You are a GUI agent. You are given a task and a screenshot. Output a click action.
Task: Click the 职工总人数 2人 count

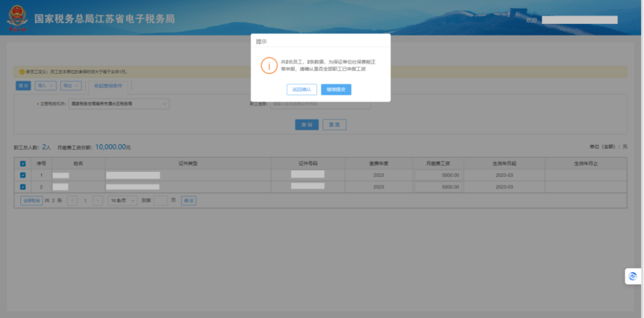[x=32, y=147]
